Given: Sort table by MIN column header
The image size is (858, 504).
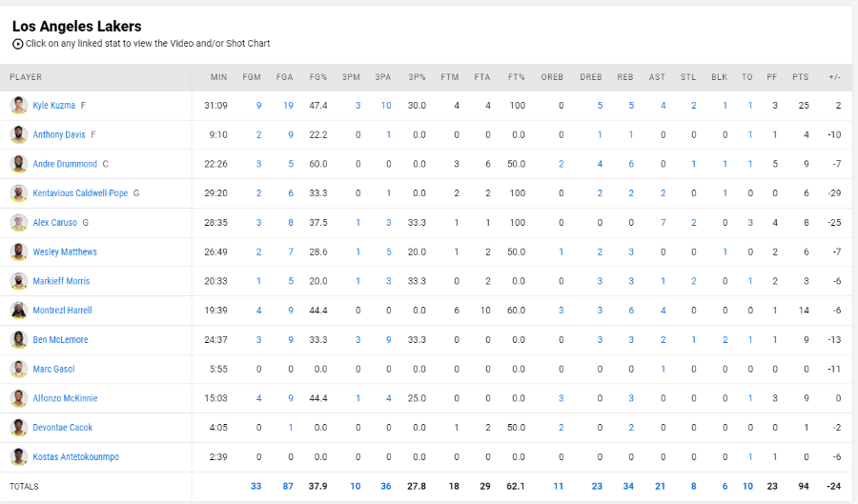Looking at the screenshot, I should tap(218, 77).
